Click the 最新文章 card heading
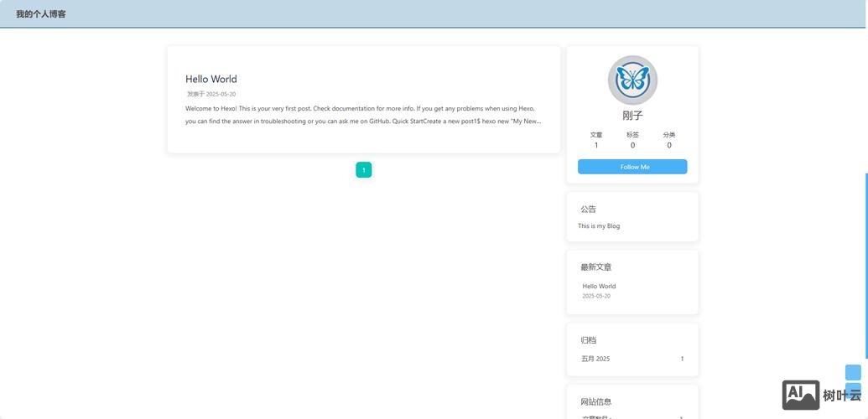This screenshot has height=419, width=868. (x=595, y=267)
